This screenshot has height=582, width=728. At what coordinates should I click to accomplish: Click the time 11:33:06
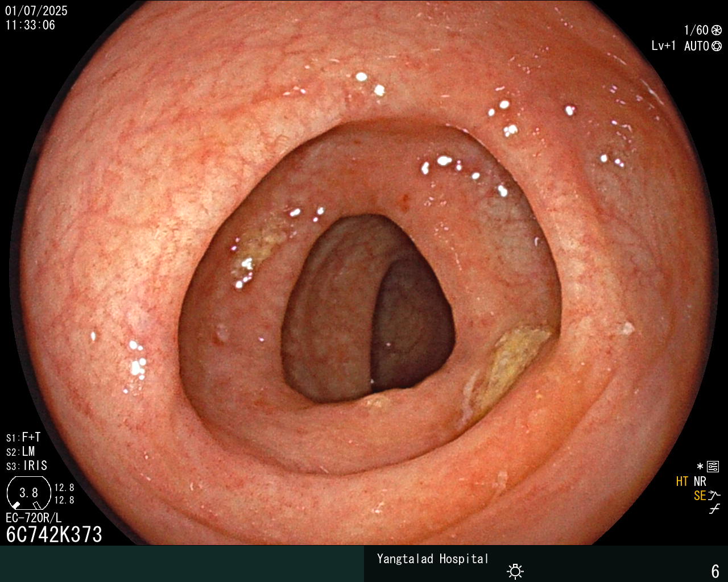pos(30,25)
